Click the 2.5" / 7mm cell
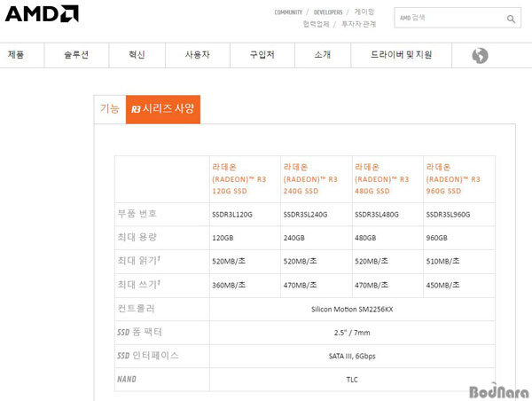The width and height of the screenshot is (532, 401). [352, 333]
